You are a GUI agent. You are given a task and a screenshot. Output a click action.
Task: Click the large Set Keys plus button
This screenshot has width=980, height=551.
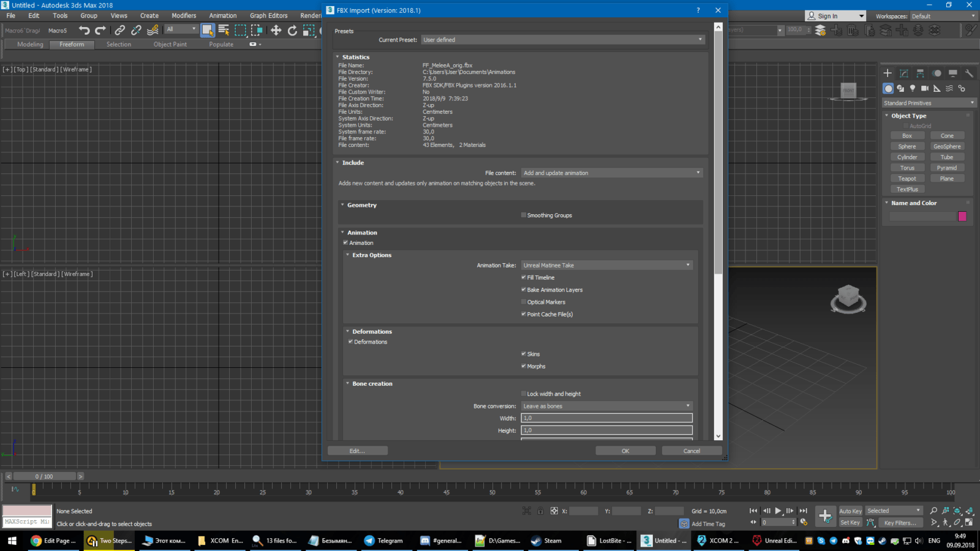pyautogui.click(x=826, y=516)
